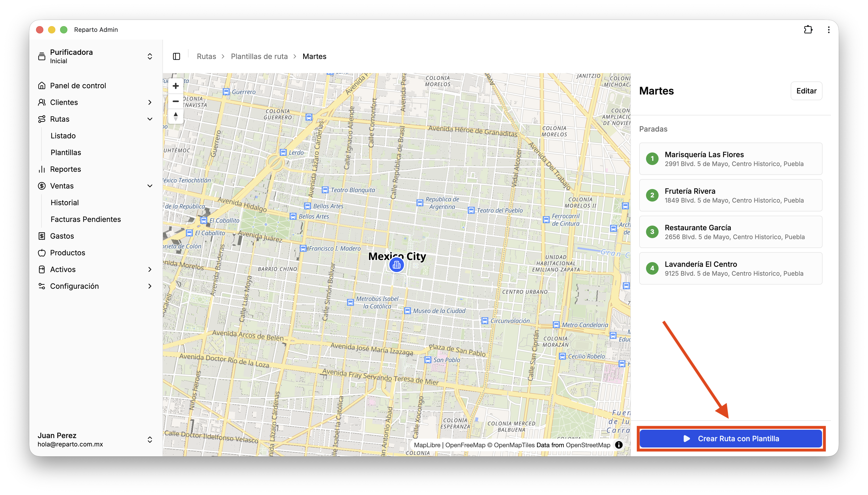Expand the Clientes submenu chevron
Image resolution: width=868 pixels, height=495 pixels.
[x=150, y=102]
